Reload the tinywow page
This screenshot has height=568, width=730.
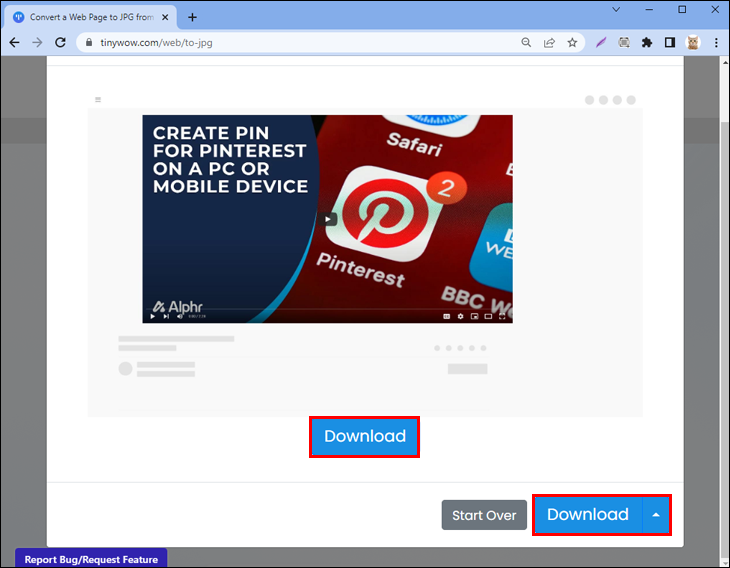point(61,43)
